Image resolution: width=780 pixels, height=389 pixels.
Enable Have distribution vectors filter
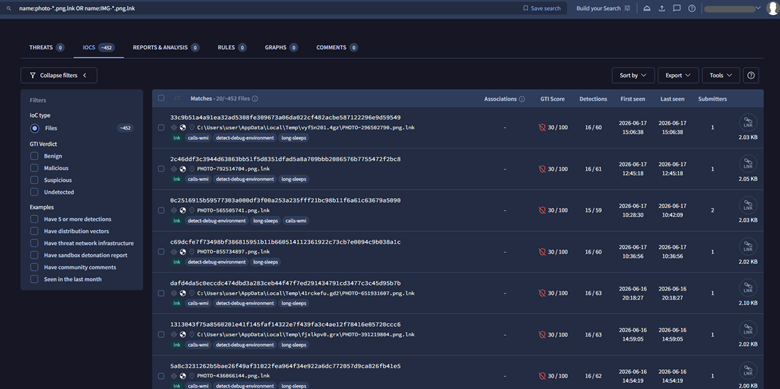(34, 231)
